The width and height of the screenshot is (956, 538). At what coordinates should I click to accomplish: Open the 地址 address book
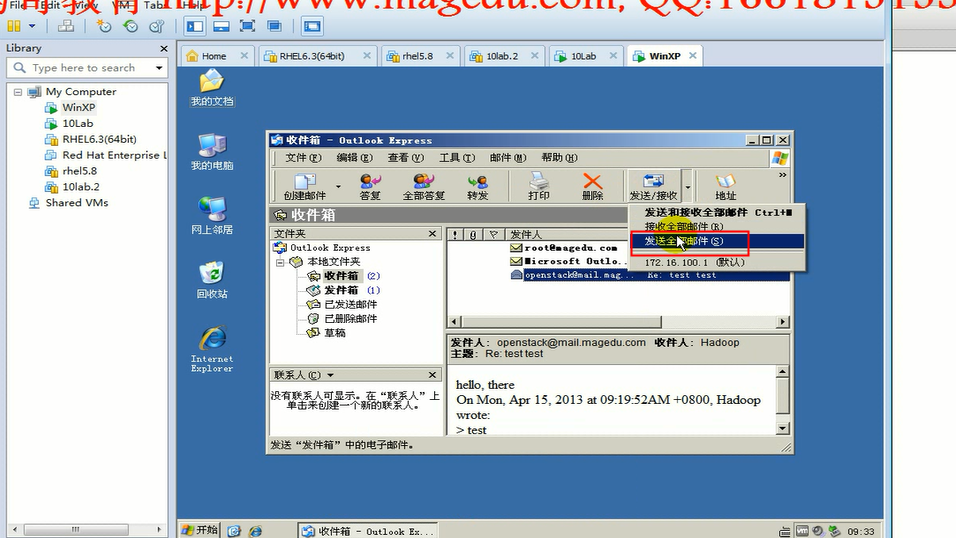coord(726,186)
